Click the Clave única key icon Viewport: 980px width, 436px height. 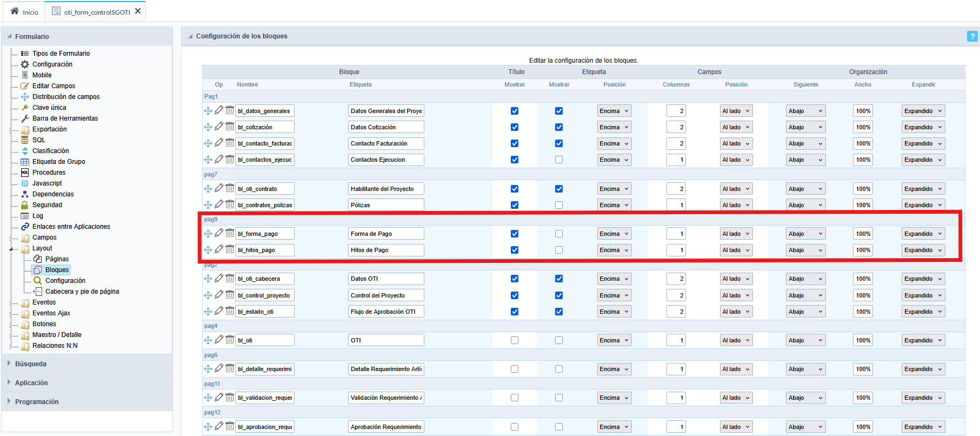coord(25,108)
